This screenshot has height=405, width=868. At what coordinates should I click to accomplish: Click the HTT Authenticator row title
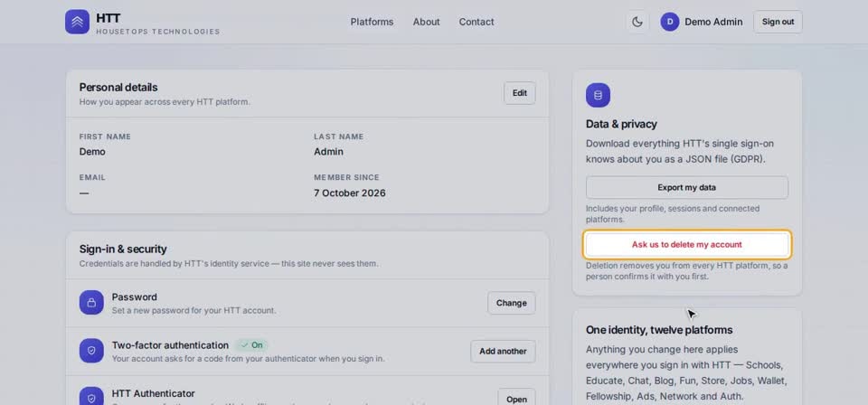tap(154, 393)
